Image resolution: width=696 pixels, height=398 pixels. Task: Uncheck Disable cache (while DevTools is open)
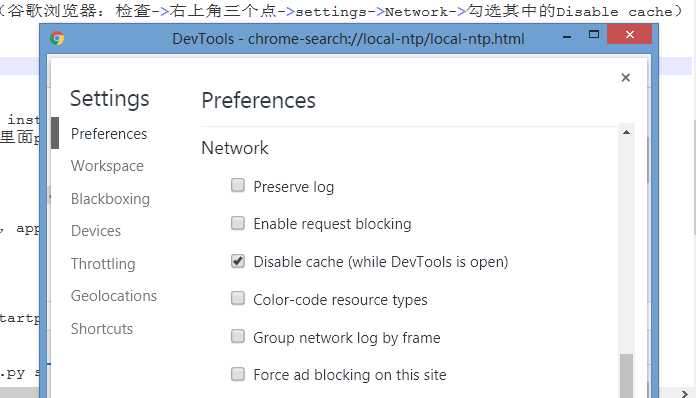coord(238,261)
